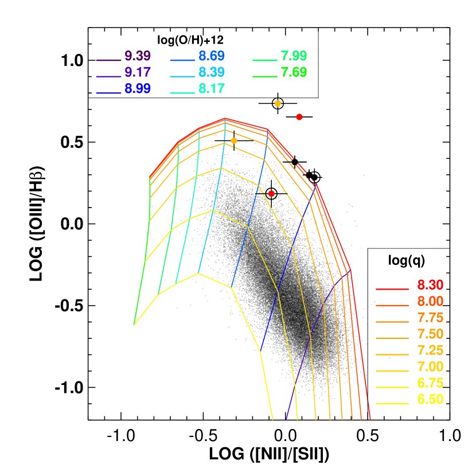Screen dimensions: 476x476
Task: Click the 1.0 tick label on y-axis
Action: [x=72, y=60]
